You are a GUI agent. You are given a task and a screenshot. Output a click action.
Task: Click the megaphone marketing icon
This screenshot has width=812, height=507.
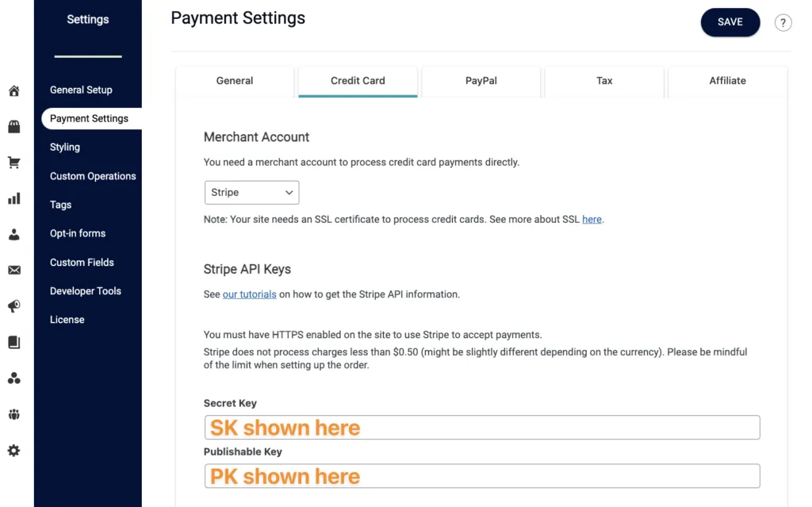click(x=14, y=306)
